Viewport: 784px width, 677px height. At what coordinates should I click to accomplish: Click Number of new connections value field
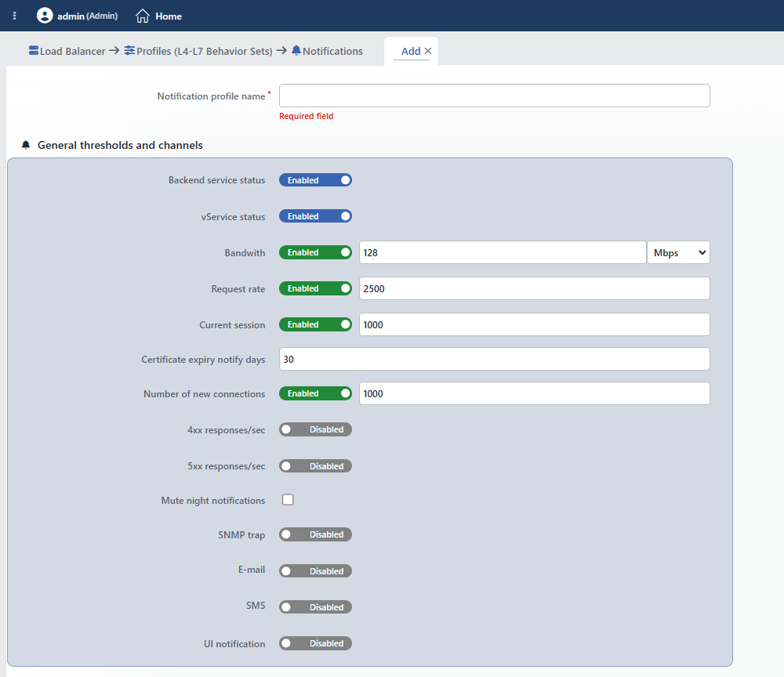[535, 393]
